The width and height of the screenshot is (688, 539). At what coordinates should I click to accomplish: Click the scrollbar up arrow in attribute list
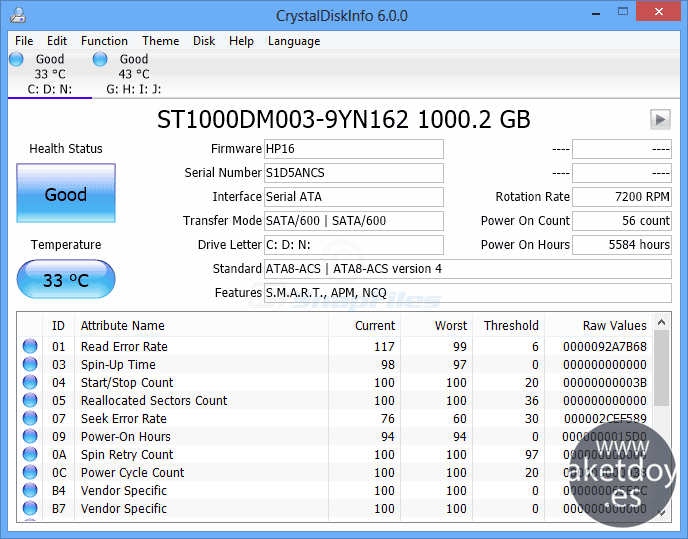662,323
